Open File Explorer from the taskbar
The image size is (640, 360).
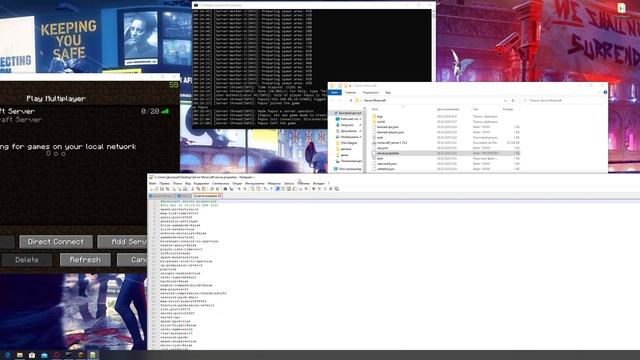pos(20,355)
